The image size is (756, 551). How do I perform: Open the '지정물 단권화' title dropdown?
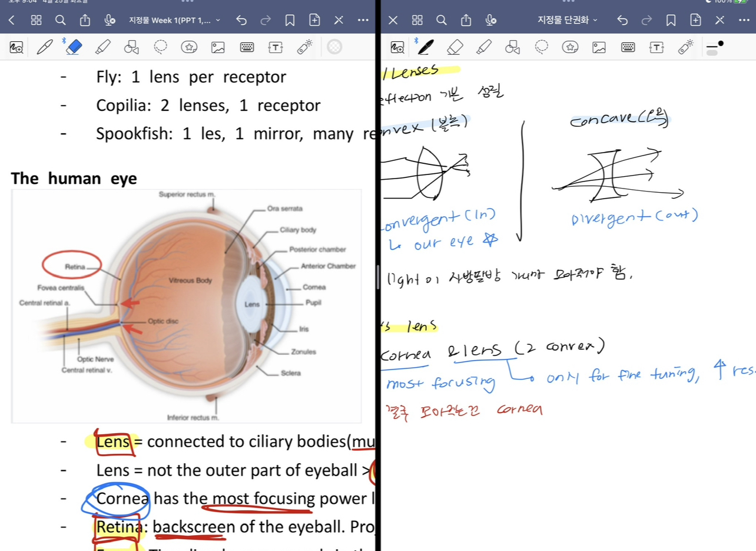(x=568, y=20)
